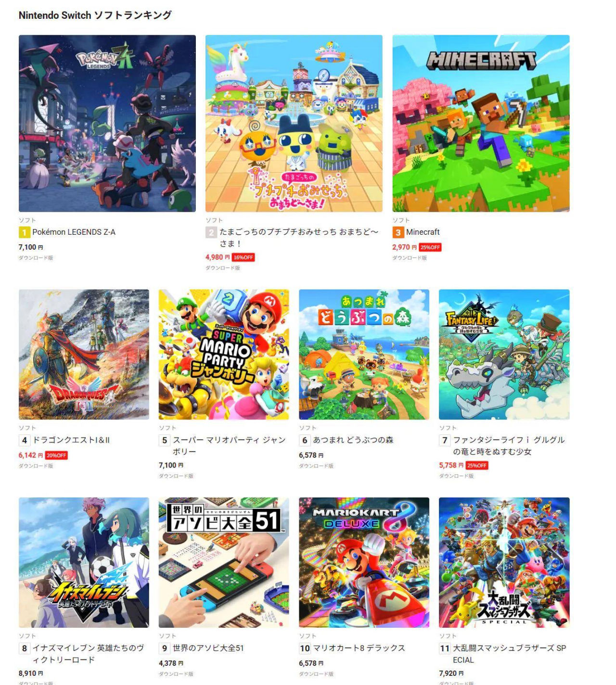Click the Pokémon LEGENDS Z-A title link
The height and width of the screenshot is (685, 616).
(74, 232)
